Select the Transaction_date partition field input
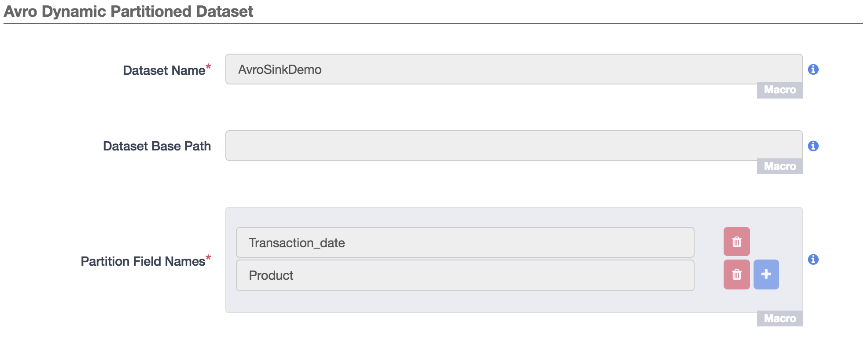This screenshot has width=868, height=344. [x=465, y=242]
